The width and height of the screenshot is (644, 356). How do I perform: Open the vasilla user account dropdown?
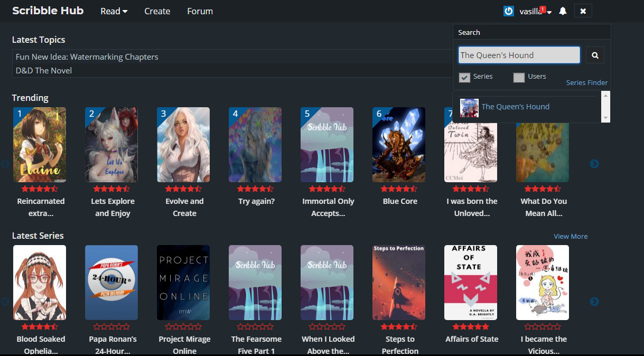535,12
